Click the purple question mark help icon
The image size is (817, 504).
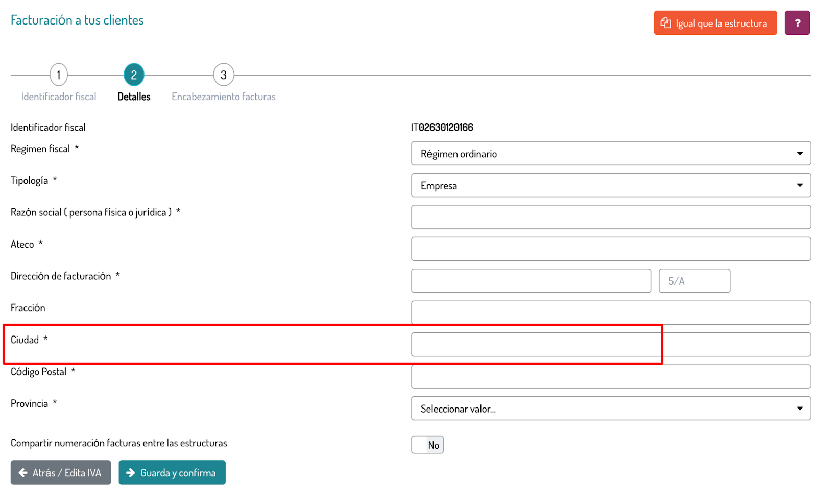(797, 23)
